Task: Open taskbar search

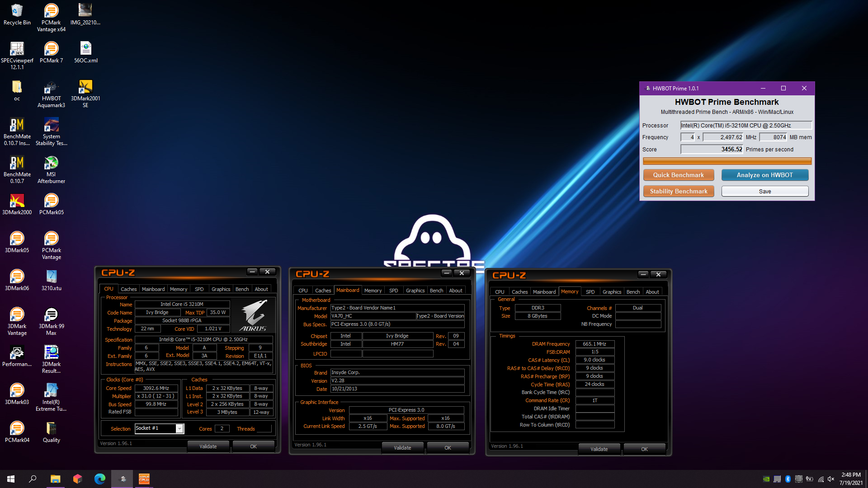Action: 33,479
